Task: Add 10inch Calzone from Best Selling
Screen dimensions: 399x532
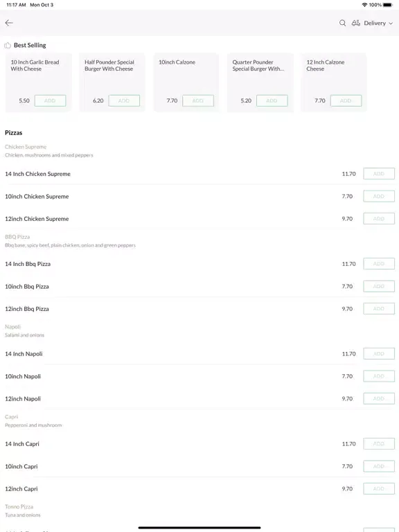Action: (198, 100)
